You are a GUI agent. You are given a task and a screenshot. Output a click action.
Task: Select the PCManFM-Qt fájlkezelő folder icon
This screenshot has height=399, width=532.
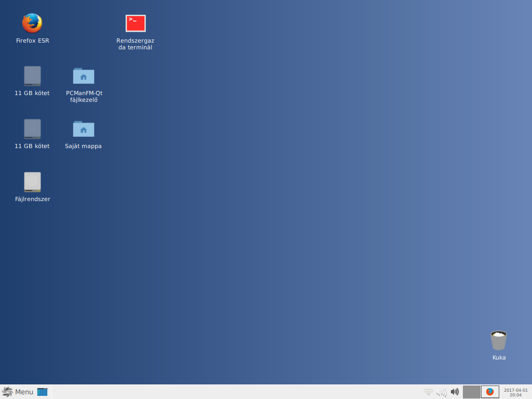(x=84, y=76)
